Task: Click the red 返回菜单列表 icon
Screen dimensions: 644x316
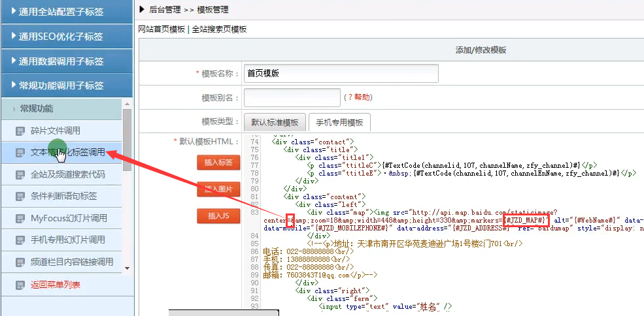Action: 21,285
